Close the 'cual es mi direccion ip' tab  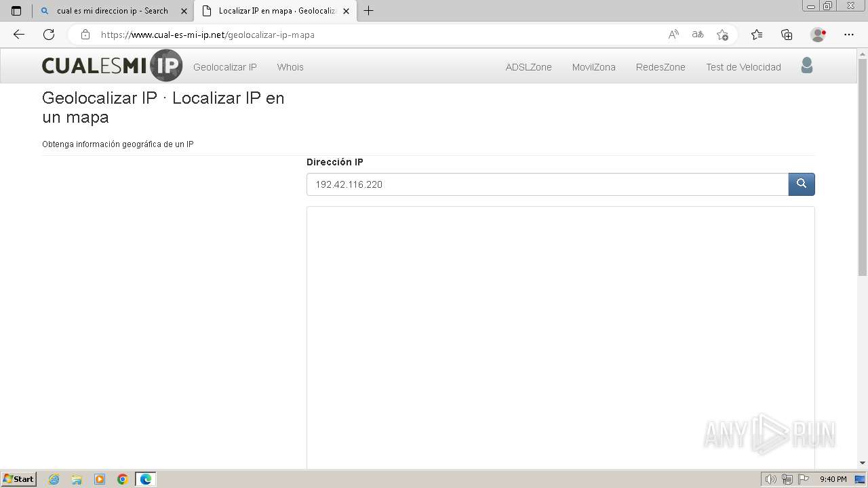184,11
